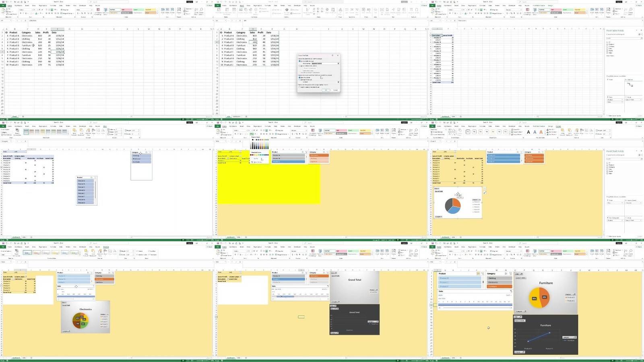The height and width of the screenshot is (362, 644).
Task: Toggle Category field checkbox in long pivot-list window
Action: tap(607, 46)
